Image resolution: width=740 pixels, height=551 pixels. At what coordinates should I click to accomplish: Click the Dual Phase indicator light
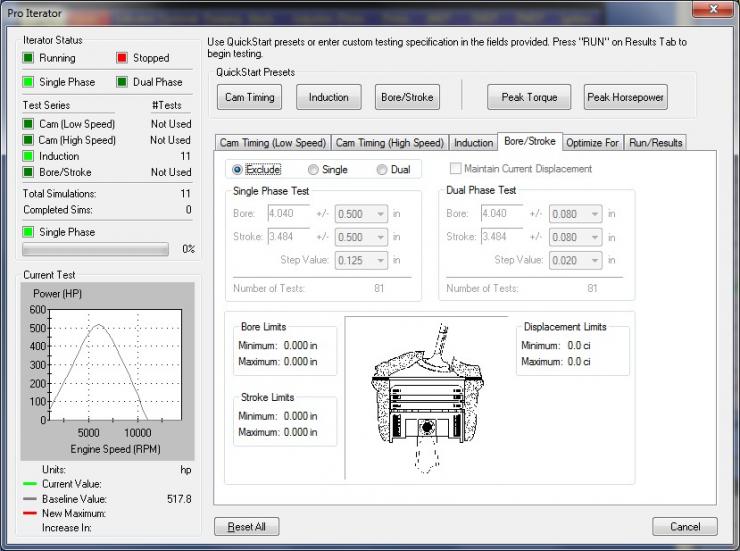pyautogui.click(x=122, y=82)
